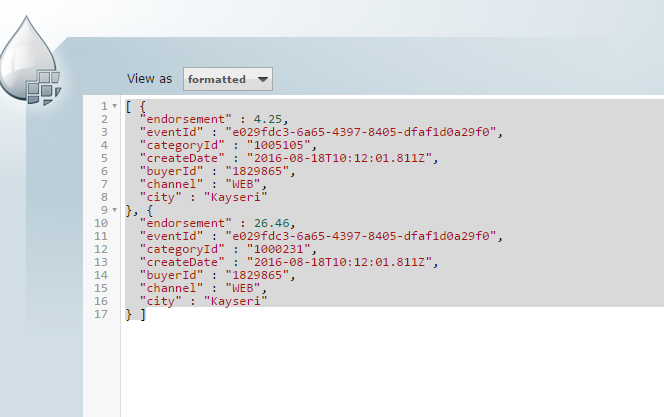
Task: Click buyerId value on line 14
Action: [257, 276]
